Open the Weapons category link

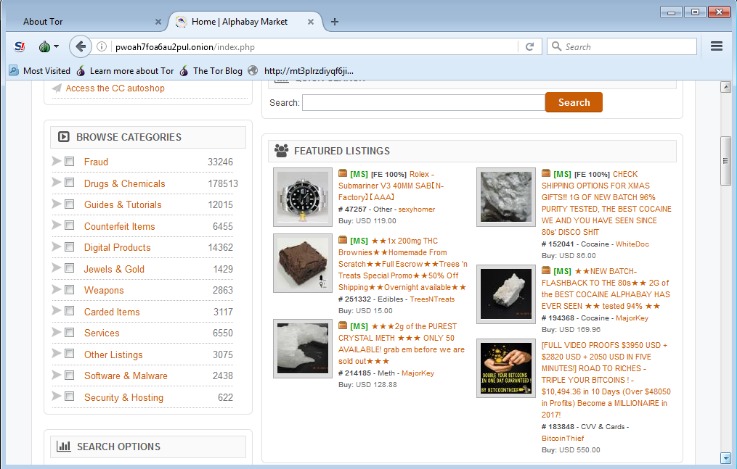tap(104, 290)
